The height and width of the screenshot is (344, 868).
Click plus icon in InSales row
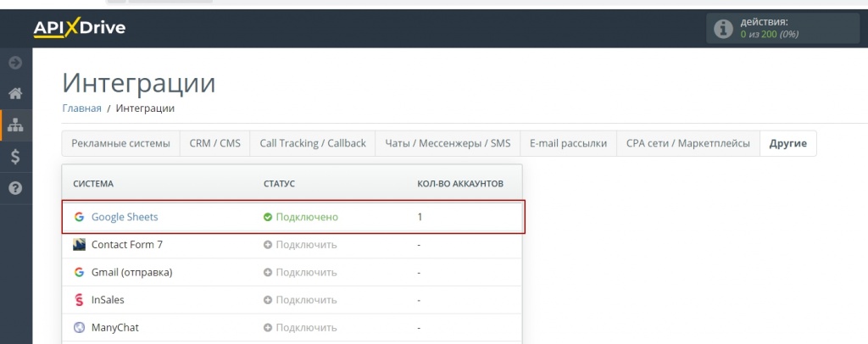(x=268, y=300)
